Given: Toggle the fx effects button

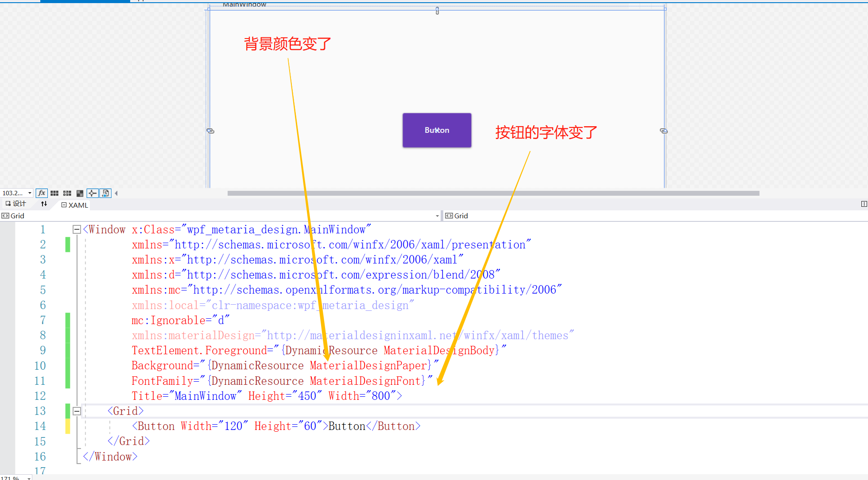Looking at the screenshot, I should pyautogui.click(x=42, y=193).
